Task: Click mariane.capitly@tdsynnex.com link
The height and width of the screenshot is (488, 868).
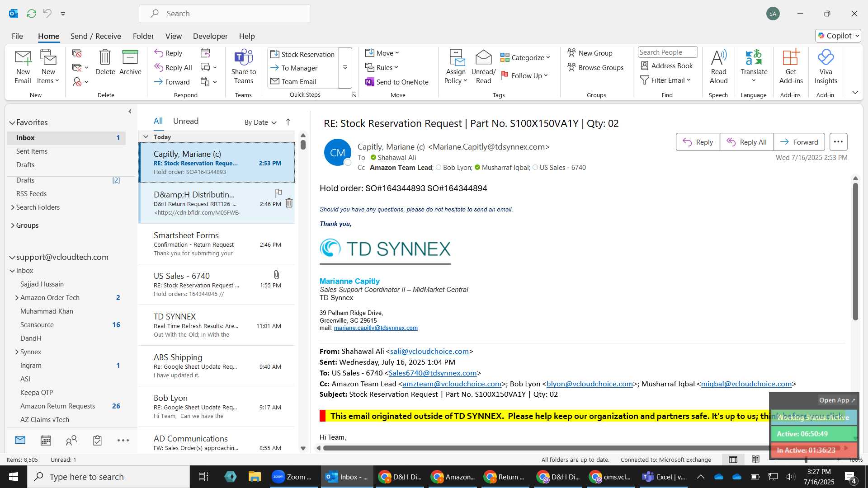Action: (376, 328)
